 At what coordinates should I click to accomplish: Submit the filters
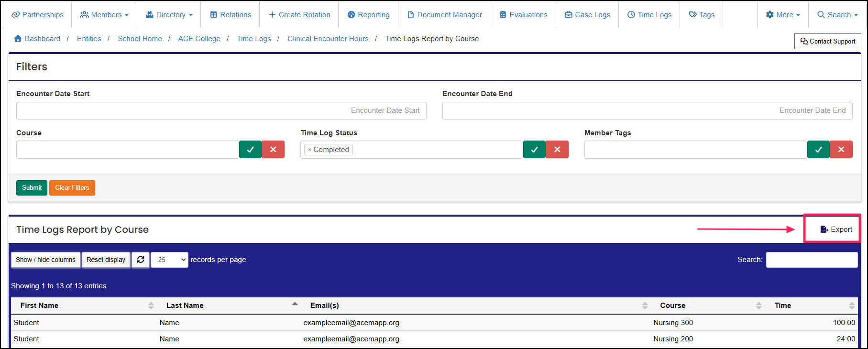pyautogui.click(x=32, y=188)
